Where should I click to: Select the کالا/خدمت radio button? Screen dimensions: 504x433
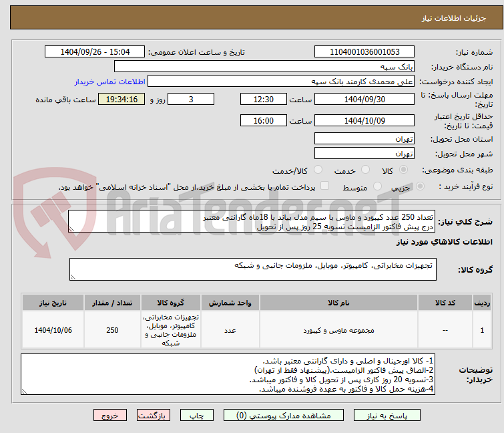point(318,170)
